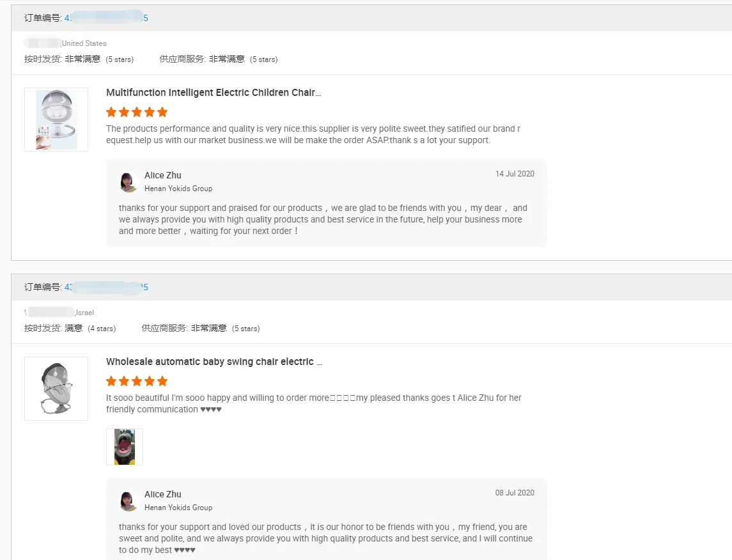Click the Alice Zhu name in the 08 Jul reply
This screenshot has height=560, width=732.
tap(163, 494)
